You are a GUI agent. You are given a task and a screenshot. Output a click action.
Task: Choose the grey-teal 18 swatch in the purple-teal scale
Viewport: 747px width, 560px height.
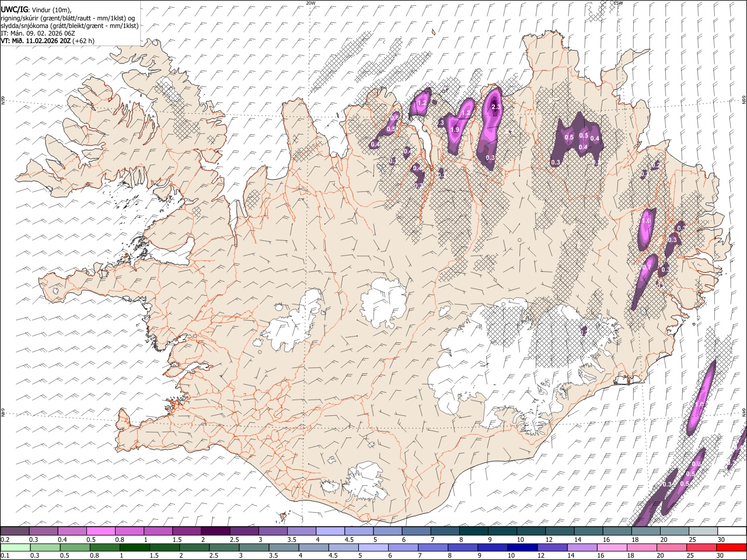pos(645,531)
